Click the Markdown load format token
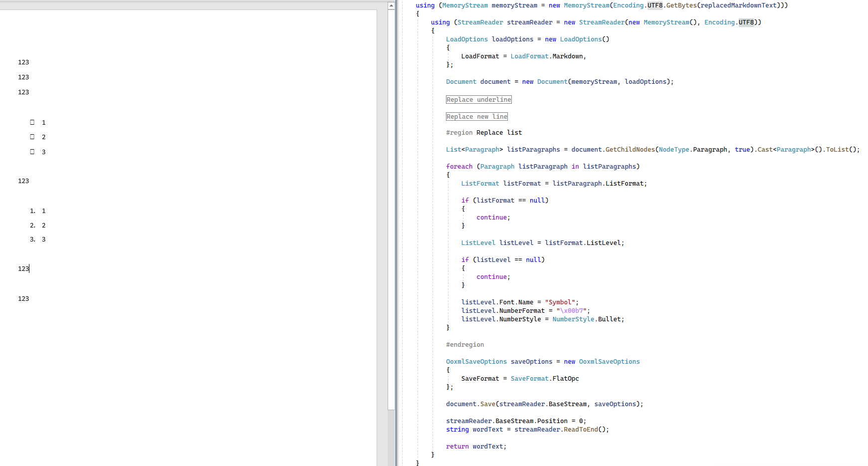The image size is (868, 466). (567, 56)
